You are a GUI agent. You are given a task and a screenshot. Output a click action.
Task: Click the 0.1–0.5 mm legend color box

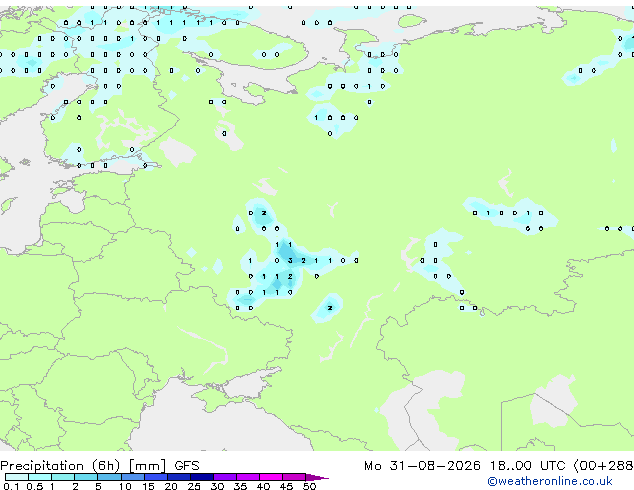(17, 477)
